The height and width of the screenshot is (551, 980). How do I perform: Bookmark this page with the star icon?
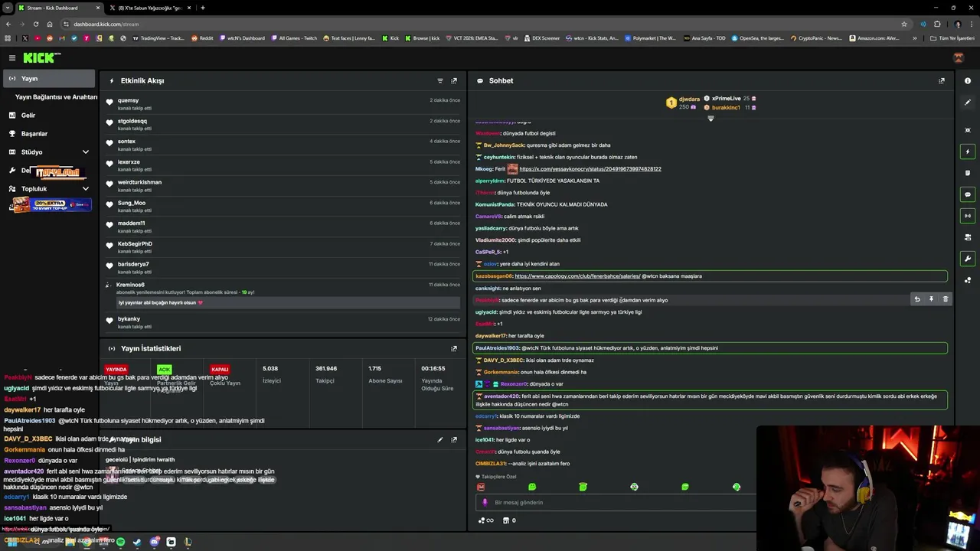point(903,24)
